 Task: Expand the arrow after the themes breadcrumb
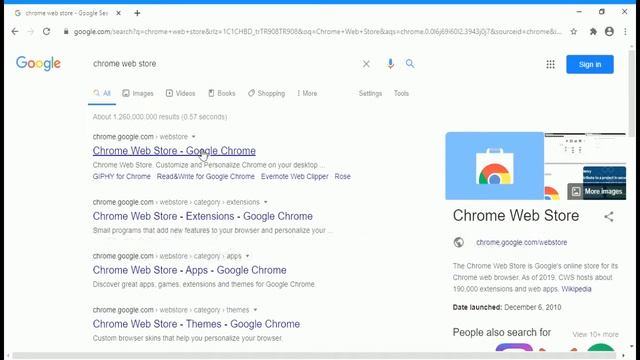click(x=255, y=310)
